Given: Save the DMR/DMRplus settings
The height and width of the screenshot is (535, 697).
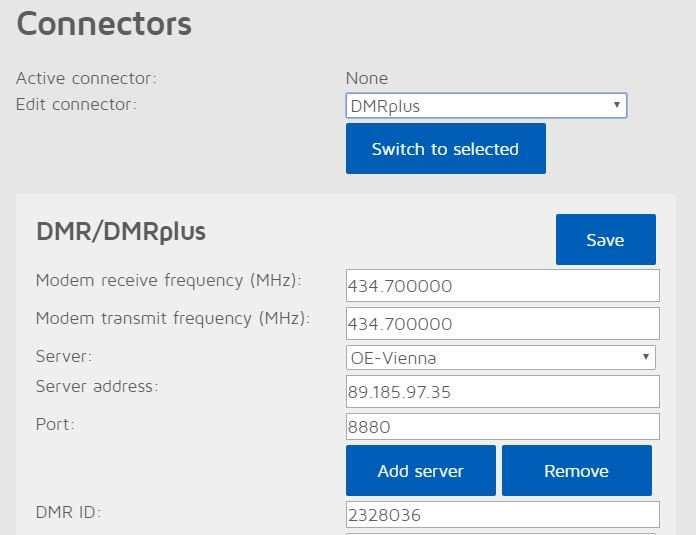Looking at the screenshot, I should pos(605,240).
